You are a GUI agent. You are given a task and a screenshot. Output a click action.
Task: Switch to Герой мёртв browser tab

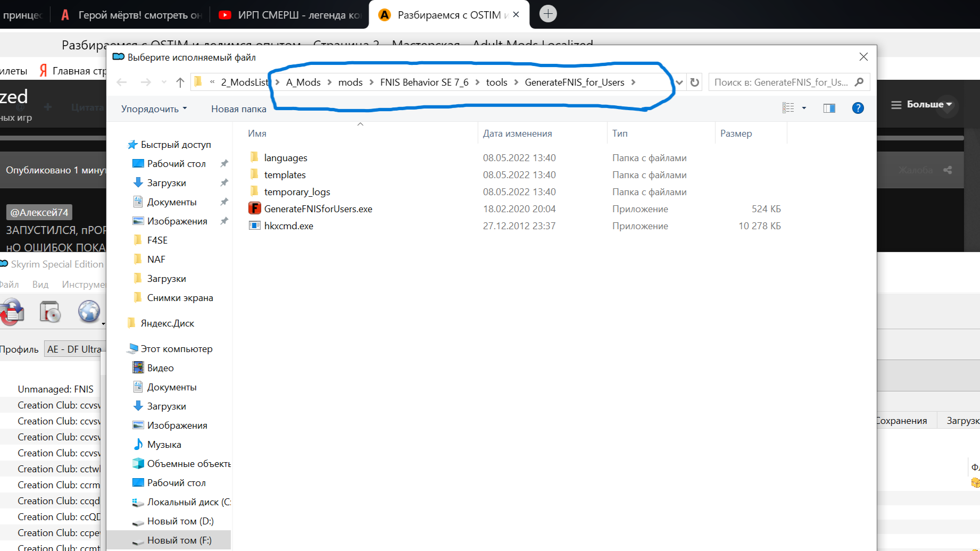(132, 15)
